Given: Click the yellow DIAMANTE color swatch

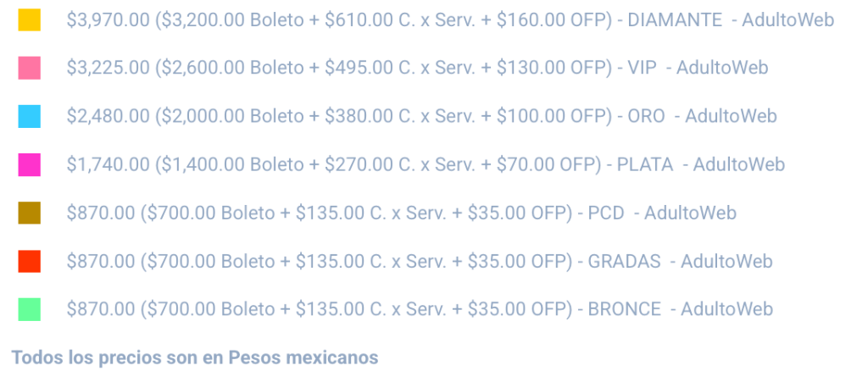Looking at the screenshot, I should [x=30, y=19].
